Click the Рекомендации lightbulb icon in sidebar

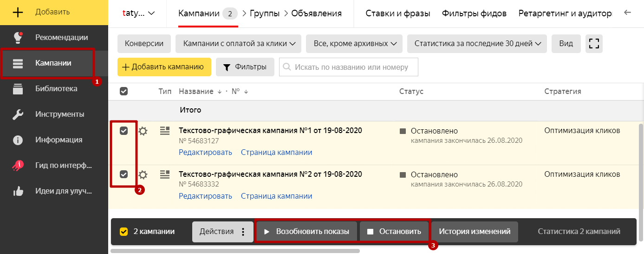(18, 37)
